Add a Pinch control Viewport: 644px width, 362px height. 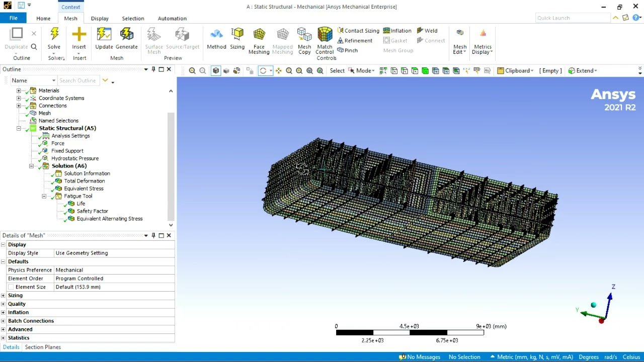pos(348,50)
